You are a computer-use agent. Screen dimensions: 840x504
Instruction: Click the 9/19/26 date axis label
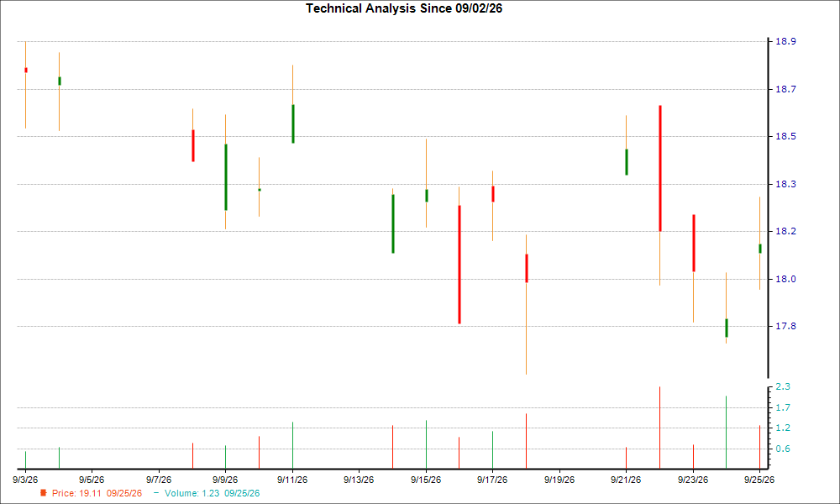(x=559, y=480)
